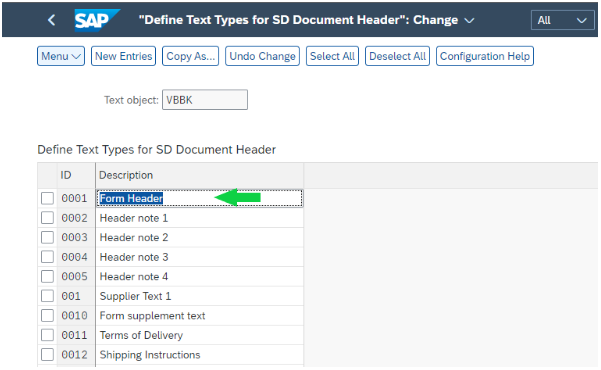
Task: Click the Terms of Delivery description
Action: [x=200, y=335]
